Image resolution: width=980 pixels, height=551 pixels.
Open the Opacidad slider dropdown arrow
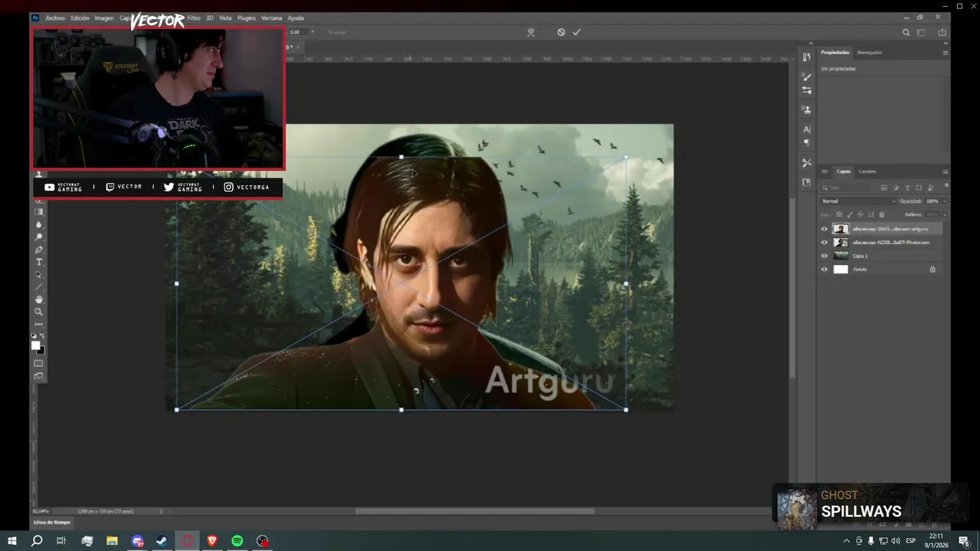click(945, 201)
